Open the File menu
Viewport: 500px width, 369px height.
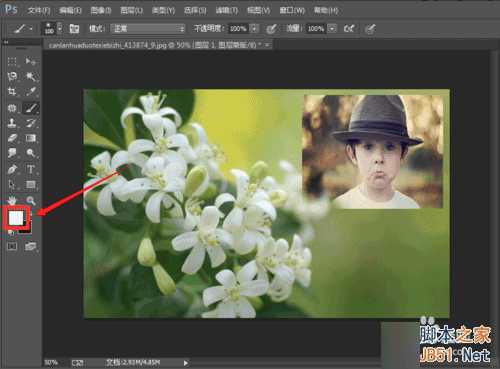point(39,11)
